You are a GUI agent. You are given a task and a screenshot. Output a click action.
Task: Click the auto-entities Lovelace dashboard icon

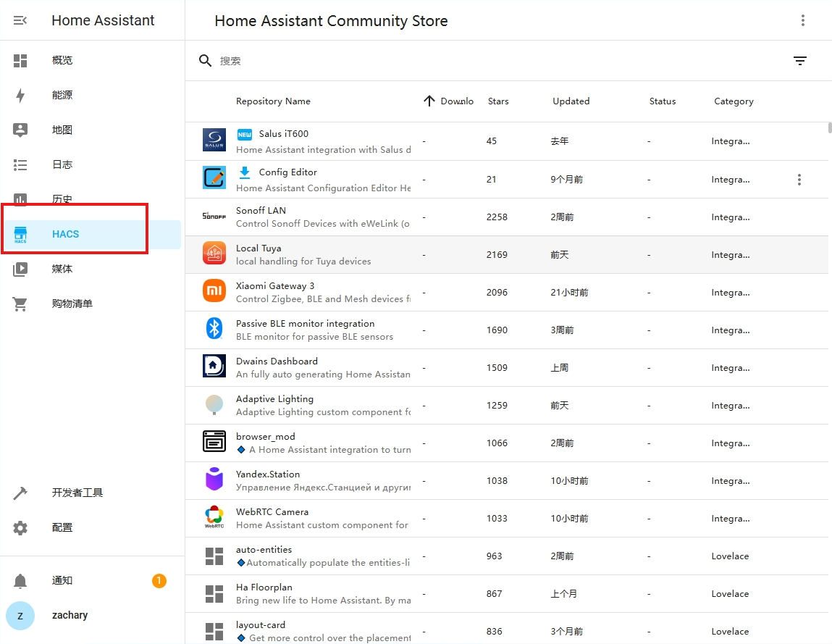tap(214, 556)
